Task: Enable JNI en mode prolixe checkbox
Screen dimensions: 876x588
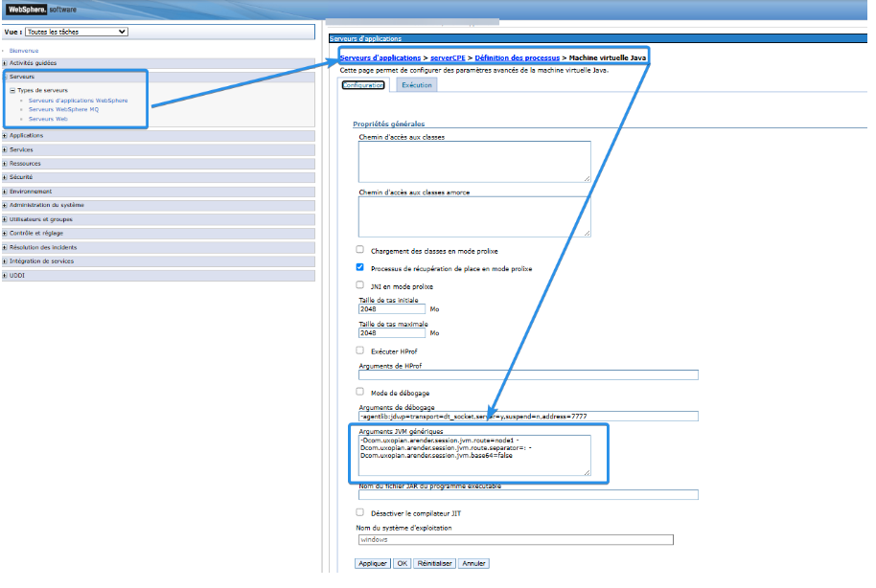Action: coord(359,285)
